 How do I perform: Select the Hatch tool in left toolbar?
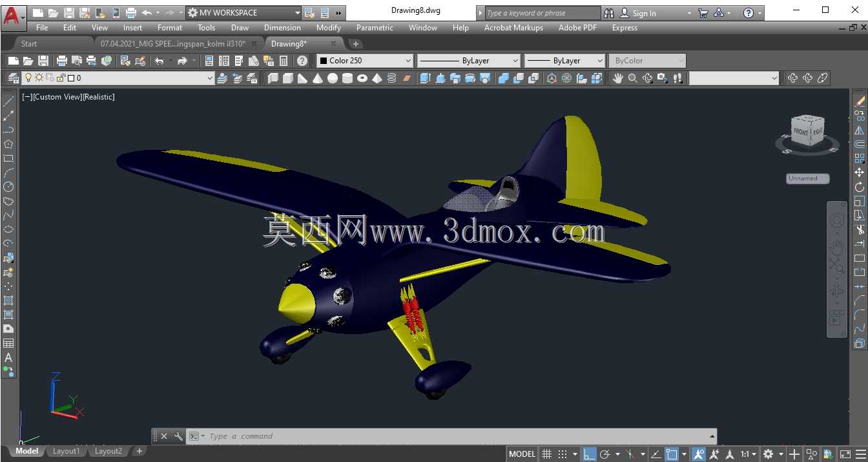tap(8, 300)
